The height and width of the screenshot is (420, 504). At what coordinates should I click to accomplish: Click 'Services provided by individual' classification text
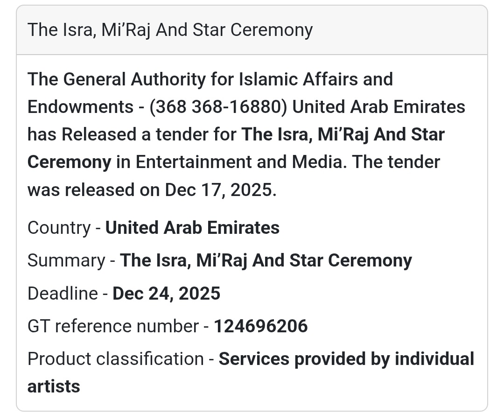point(346,359)
